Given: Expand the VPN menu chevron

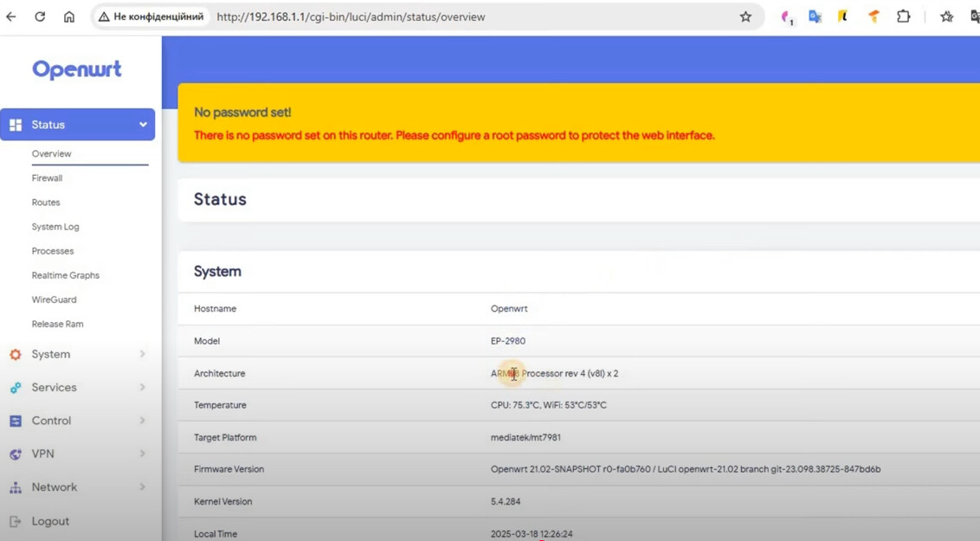Looking at the screenshot, I should [143, 454].
